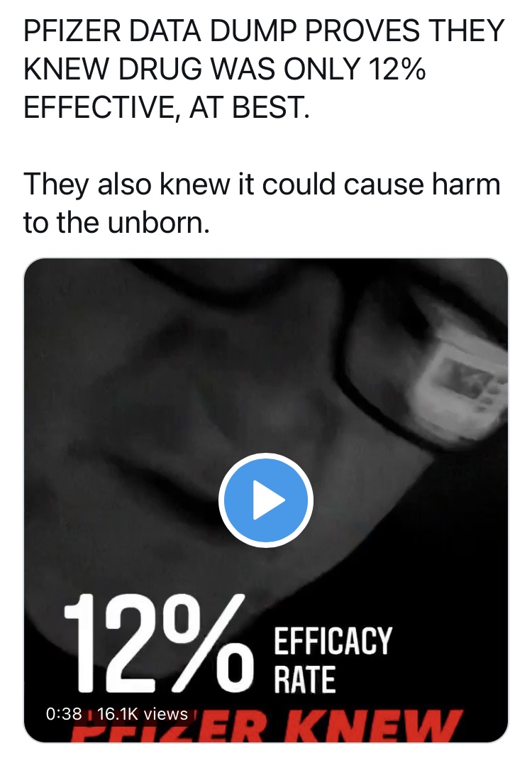Click the word "views" beside 16.1K
The width and height of the screenshot is (532, 763).
click(166, 714)
